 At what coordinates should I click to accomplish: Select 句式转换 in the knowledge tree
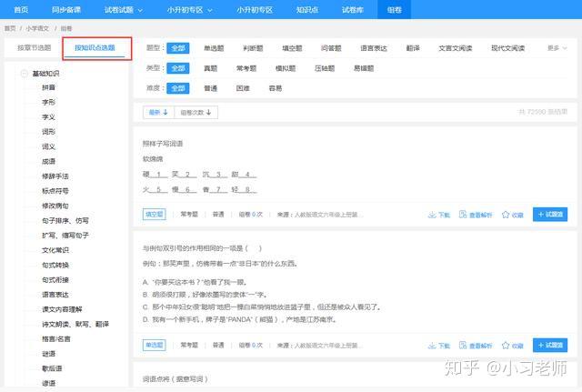55,265
